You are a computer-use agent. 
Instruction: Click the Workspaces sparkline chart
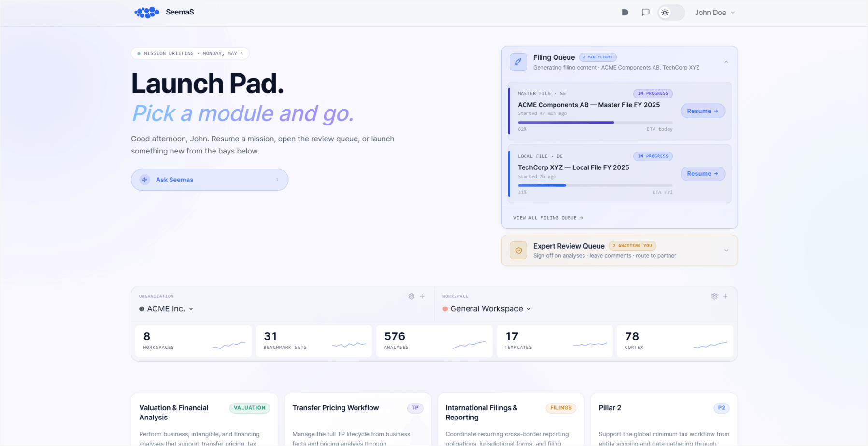coord(228,345)
